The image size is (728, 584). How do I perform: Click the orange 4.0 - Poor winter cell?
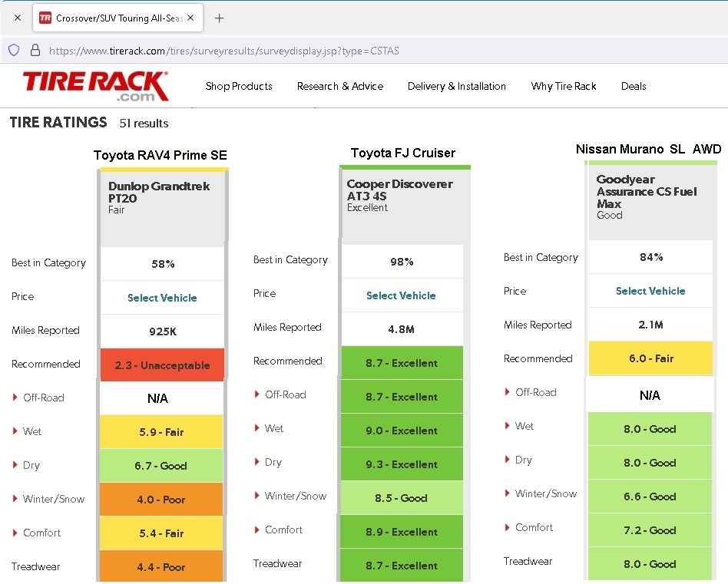[x=161, y=499]
